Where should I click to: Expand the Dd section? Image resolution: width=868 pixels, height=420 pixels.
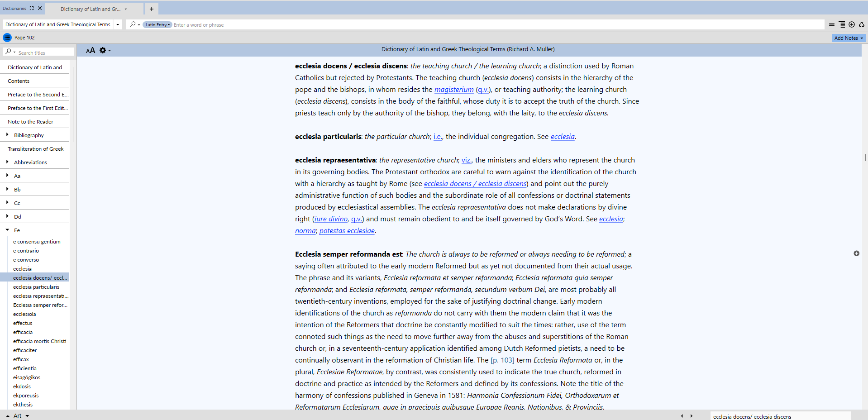tap(7, 216)
